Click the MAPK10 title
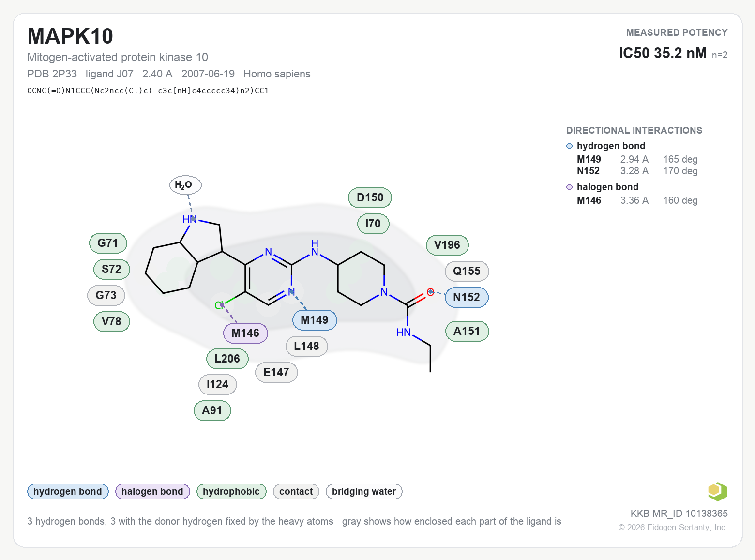The width and height of the screenshot is (755, 560). click(70, 36)
